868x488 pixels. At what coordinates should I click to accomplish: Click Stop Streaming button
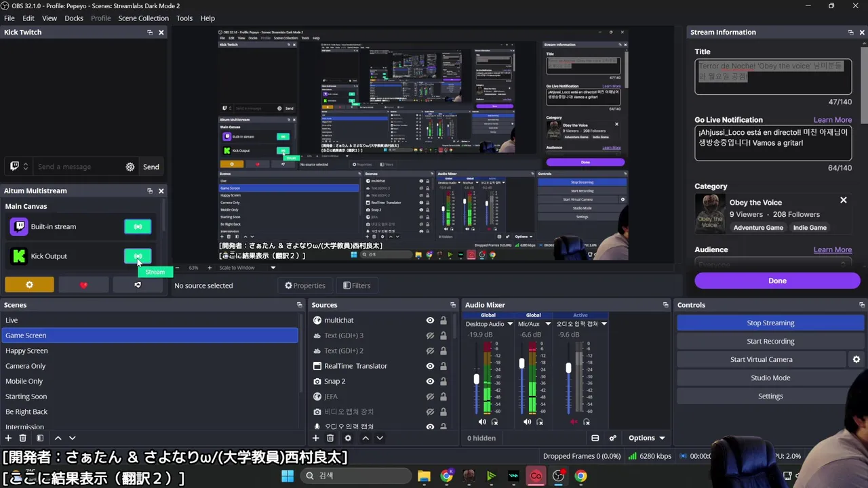[770, 323]
